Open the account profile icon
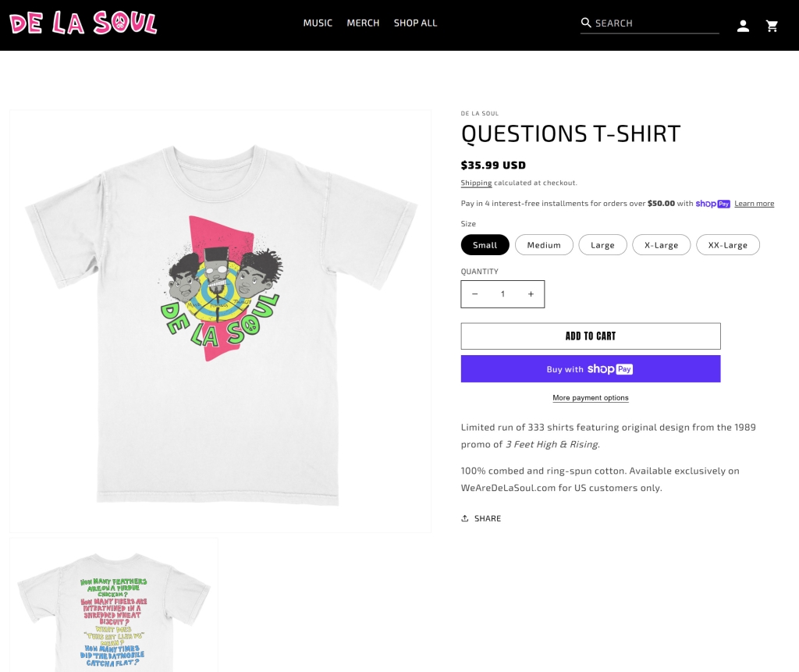 click(x=743, y=26)
